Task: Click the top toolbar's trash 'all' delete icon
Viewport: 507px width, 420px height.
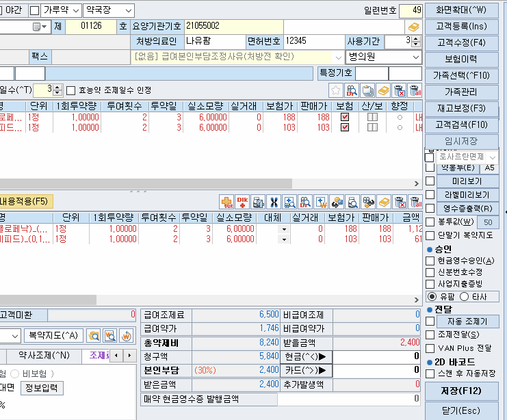Action: click(x=415, y=90)
